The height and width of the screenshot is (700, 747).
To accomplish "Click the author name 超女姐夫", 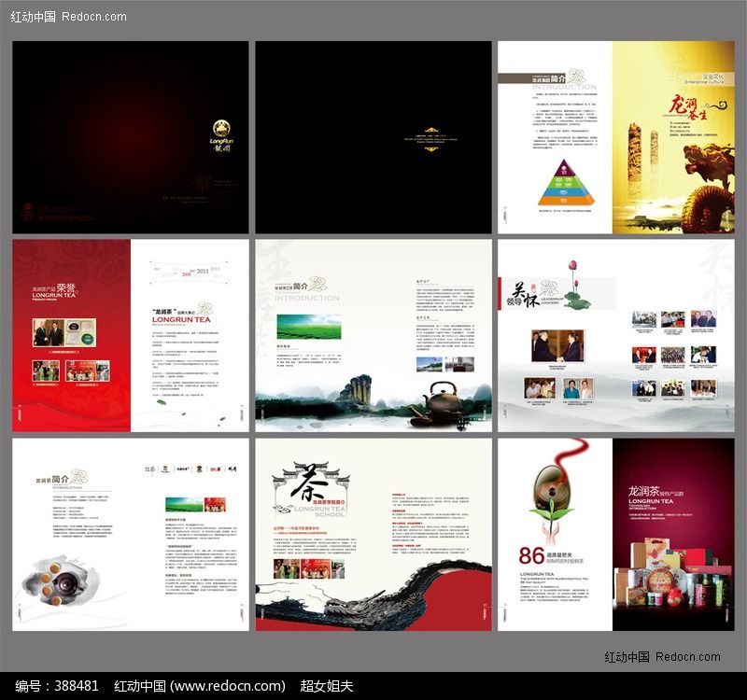I will 327,686.
